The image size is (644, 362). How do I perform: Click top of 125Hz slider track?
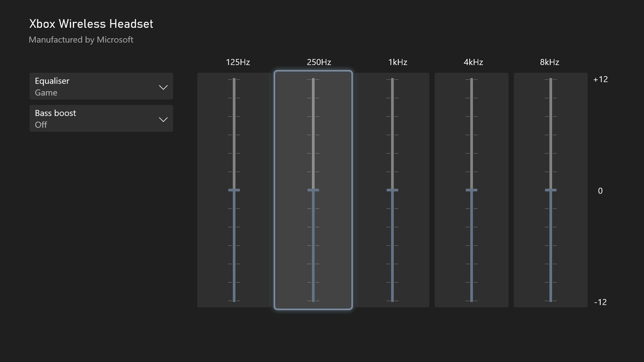tap(234, 80)
